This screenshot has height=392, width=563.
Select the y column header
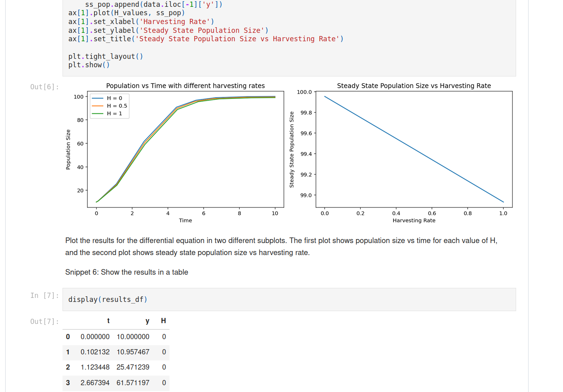click(147, 321)
